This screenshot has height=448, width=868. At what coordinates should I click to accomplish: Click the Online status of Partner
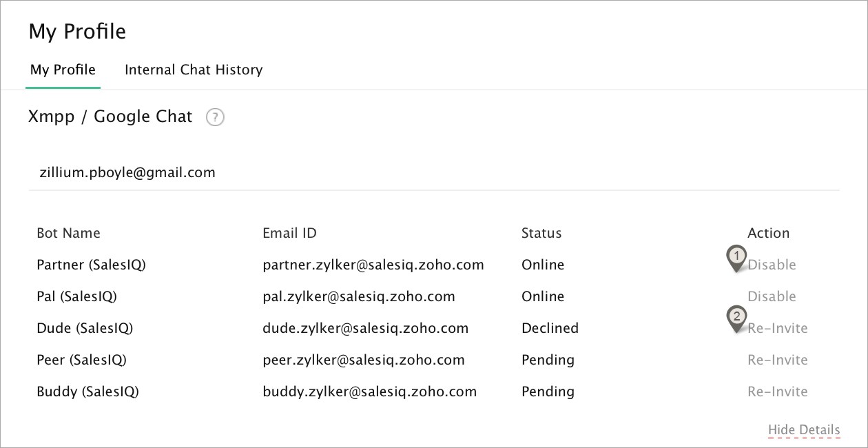click(543, 265)
